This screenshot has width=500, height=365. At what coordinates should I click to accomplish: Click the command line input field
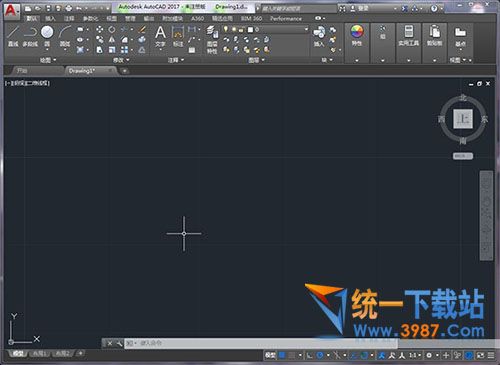pyautogui.click(x=260, y=343)
